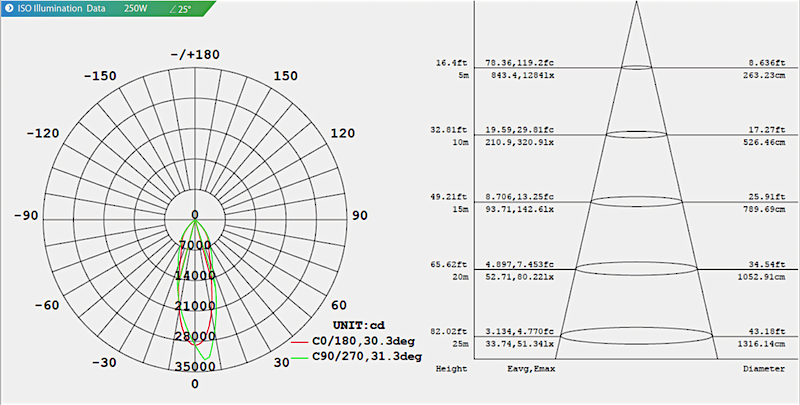Click the 34.54ft diameter value
This screenshot has height=405, width=800.
click(x=767, y=265)
